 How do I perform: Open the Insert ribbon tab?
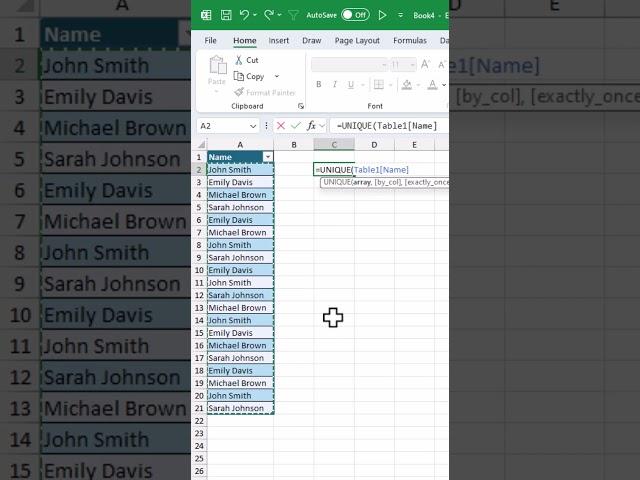[279, 41]
